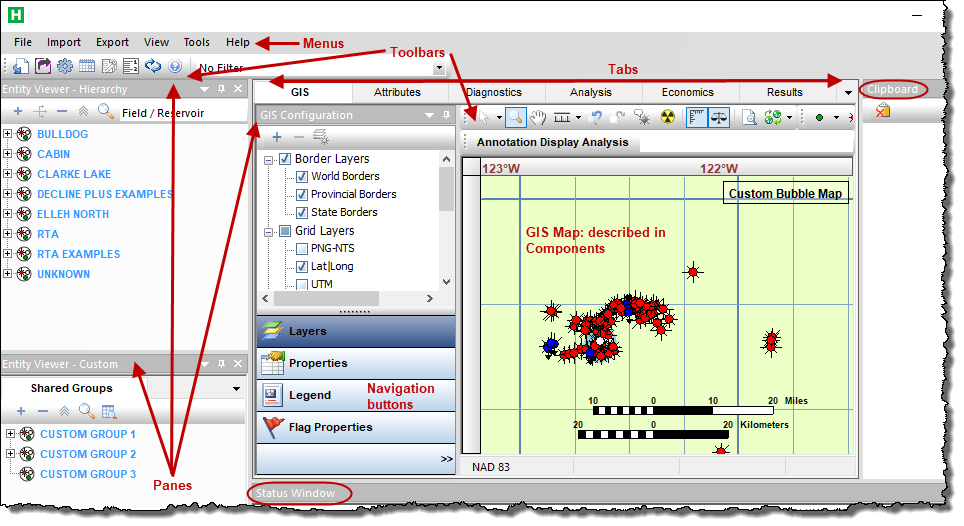964x526 pixels.
Task: Click the zoom previous undo icon
Action: point(595,117)
